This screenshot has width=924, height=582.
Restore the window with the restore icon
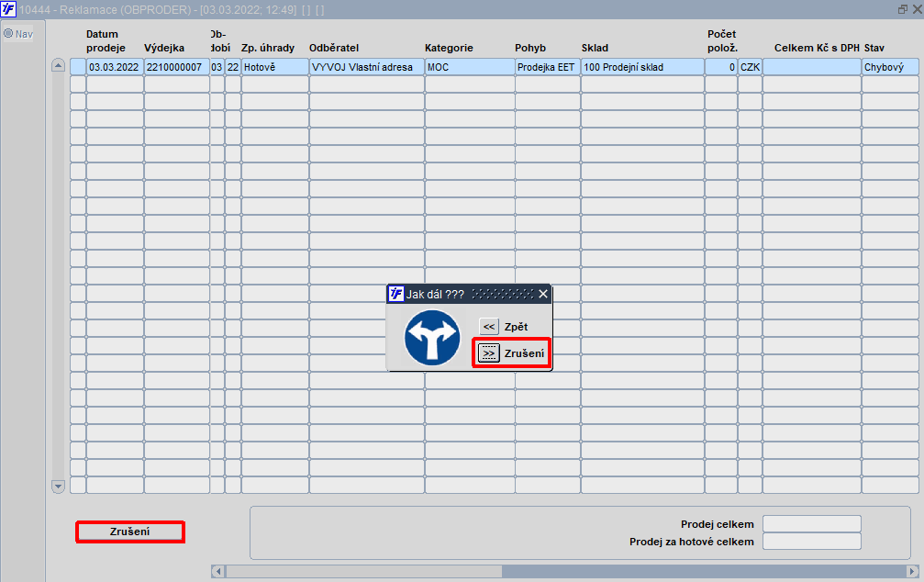(x=902, y=9)
